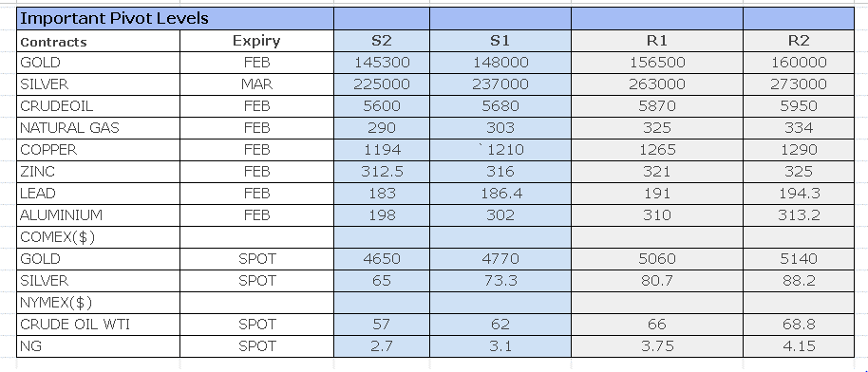Click the Contracts column header cell
This screenshot has height=372, width=868.
click(x=99, y=41)
